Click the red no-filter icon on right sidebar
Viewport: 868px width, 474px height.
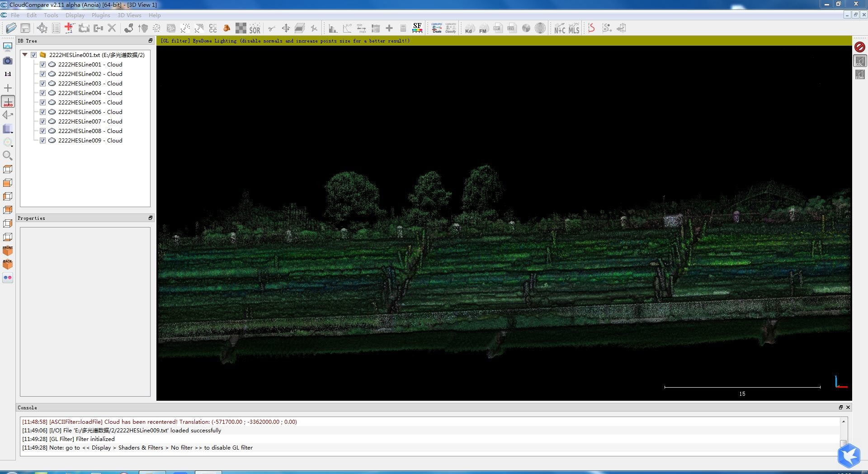(x=860, y=47)
